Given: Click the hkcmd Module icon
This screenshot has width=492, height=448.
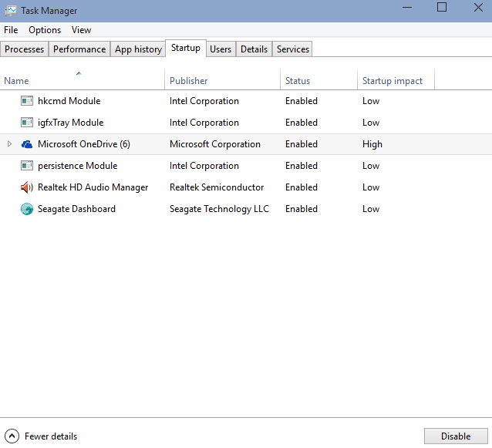Looking at the screenshot, I should click(x=27, y=101).
